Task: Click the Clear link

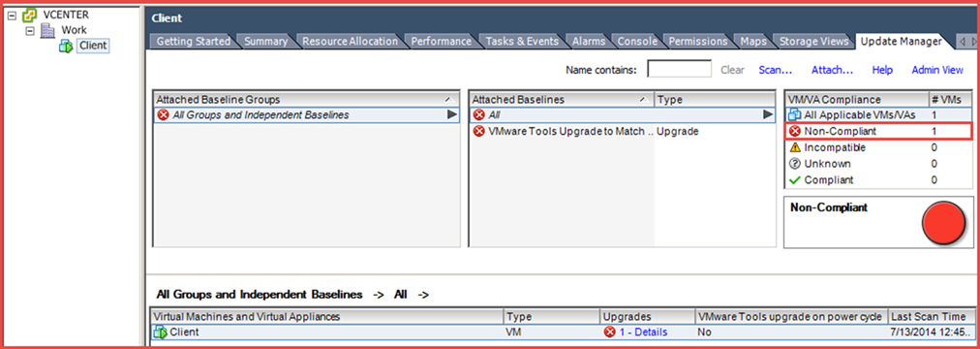Action: click(x=732, y=70)
